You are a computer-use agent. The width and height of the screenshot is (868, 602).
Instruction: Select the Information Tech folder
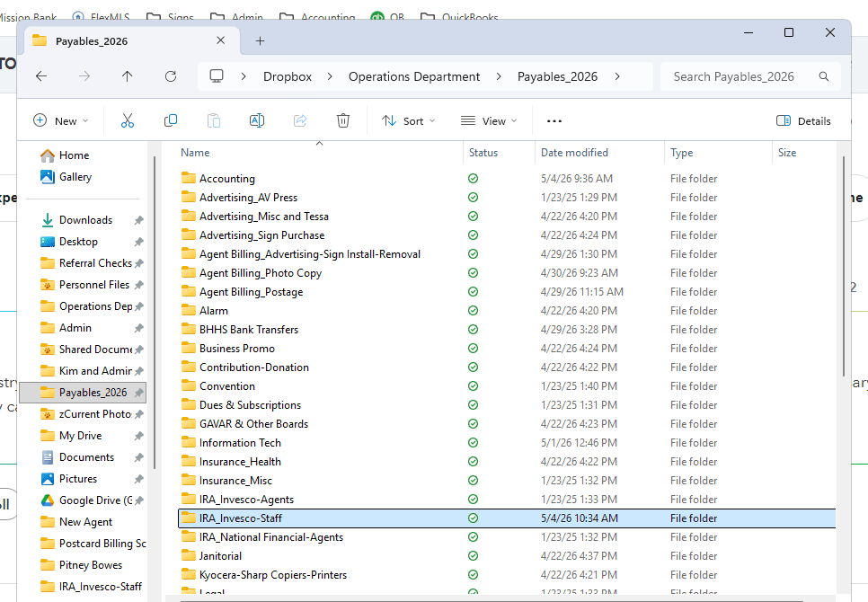[x=507, y=443]
